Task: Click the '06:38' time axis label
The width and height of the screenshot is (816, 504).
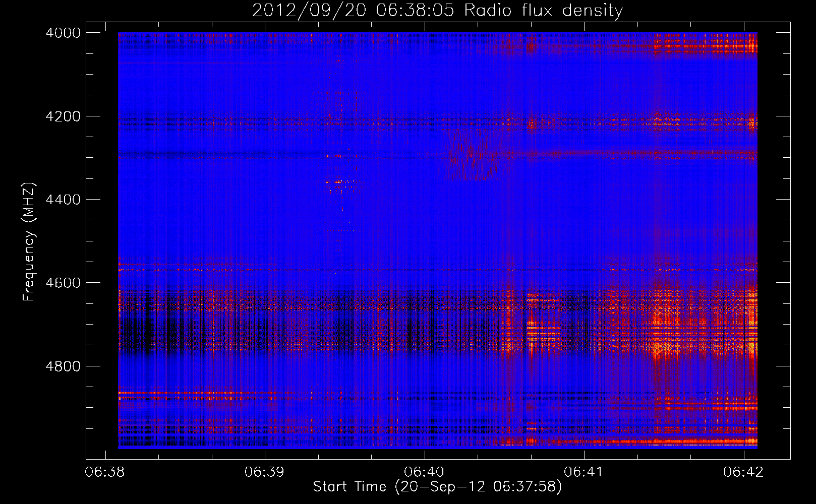Action: [x=105, y=472]
